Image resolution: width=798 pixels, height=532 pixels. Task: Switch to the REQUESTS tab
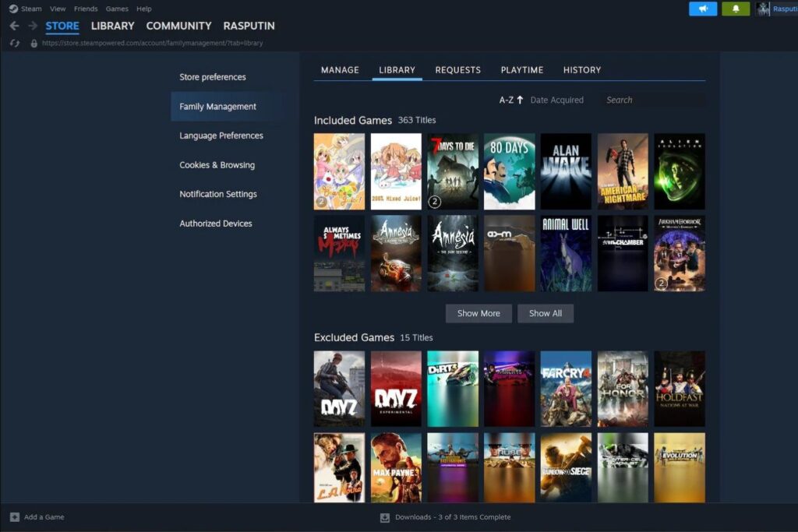(x=457, y=70)
